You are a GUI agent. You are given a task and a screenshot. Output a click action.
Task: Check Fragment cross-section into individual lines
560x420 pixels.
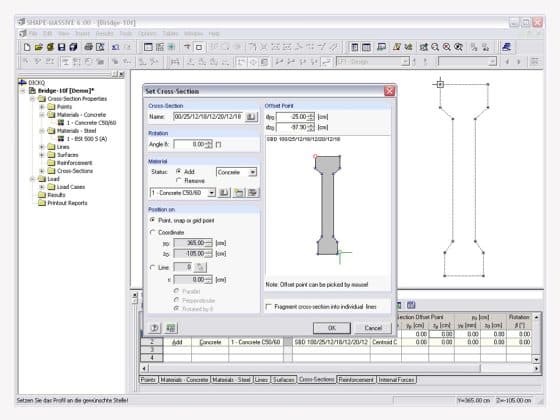click(269, 306)
